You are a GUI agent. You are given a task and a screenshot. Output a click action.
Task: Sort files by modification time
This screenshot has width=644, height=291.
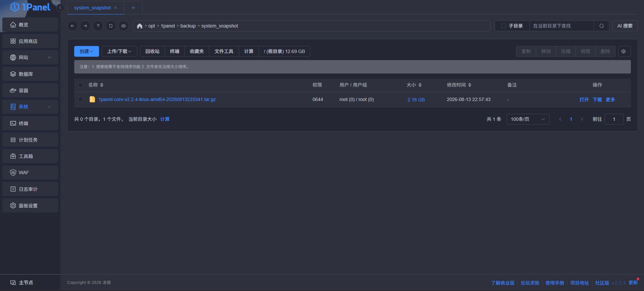[x=470, y=85]
